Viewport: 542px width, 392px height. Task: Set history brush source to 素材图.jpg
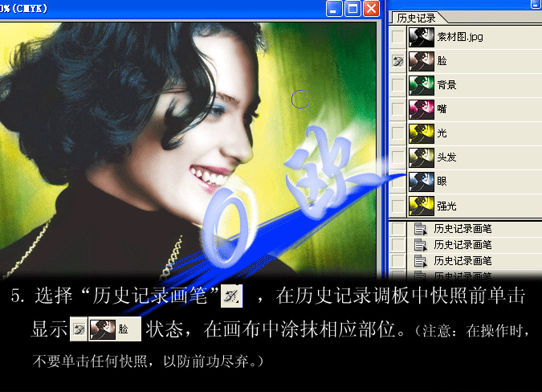(397, 37)
